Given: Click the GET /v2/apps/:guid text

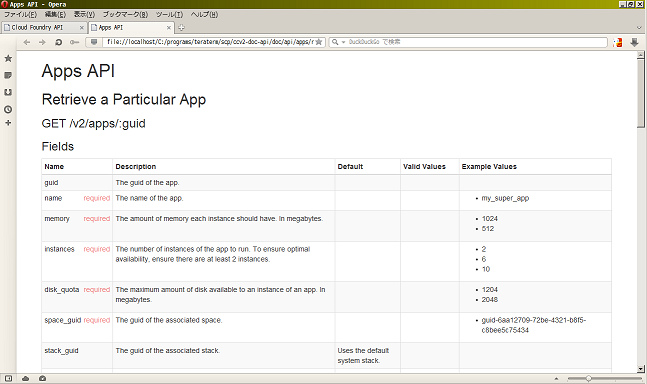Looking at the screenshot, I should (94, 124).
